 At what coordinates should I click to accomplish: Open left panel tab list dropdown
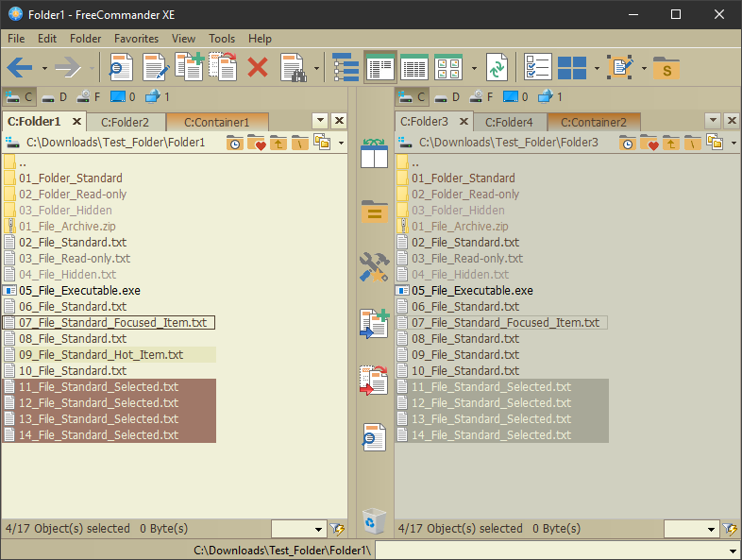320,120
